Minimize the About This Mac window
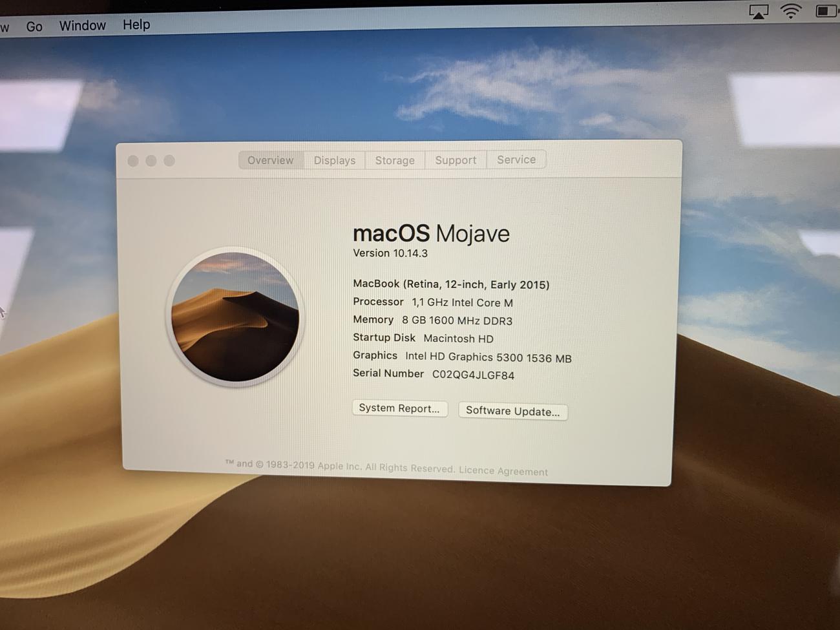 [151, 161]
